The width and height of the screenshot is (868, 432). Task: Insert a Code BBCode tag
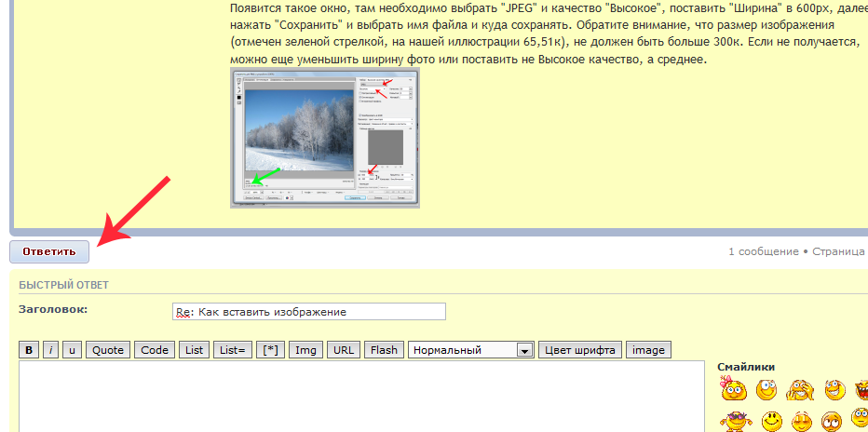coord(155,350)
